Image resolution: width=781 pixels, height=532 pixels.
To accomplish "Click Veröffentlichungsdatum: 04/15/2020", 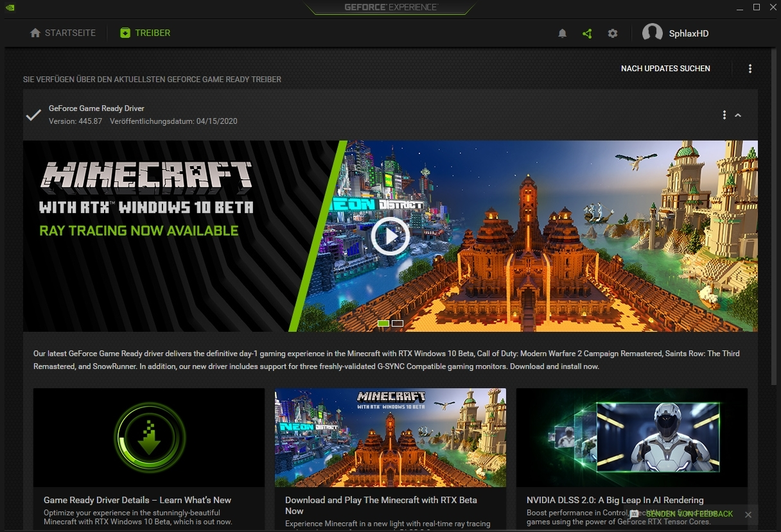I will pos(173,121).
